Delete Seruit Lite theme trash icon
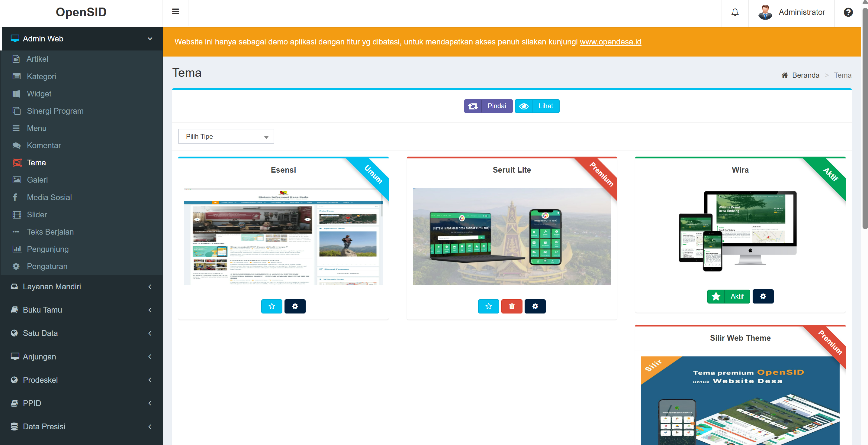This screenshot has height=445, width=868. pyautogui.click(x=512, y=306)
